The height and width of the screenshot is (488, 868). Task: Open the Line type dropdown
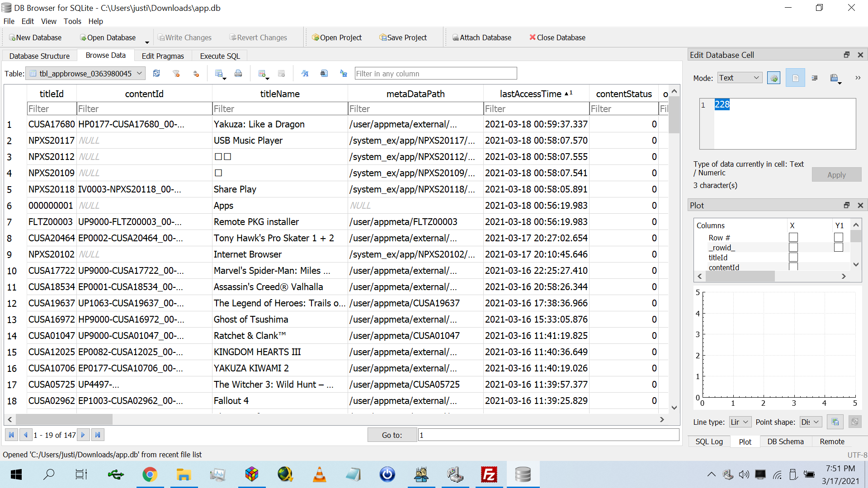click(740, 422)
